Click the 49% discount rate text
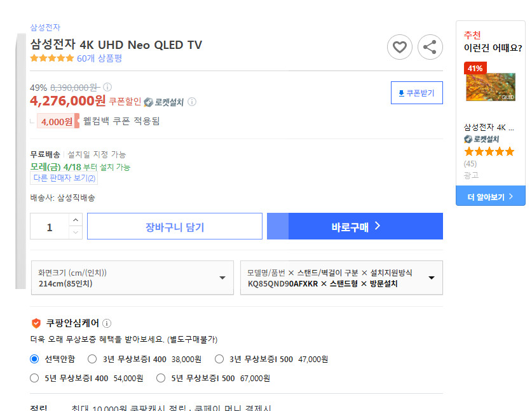The image size is (532, 411). click(x=38, y=88)
